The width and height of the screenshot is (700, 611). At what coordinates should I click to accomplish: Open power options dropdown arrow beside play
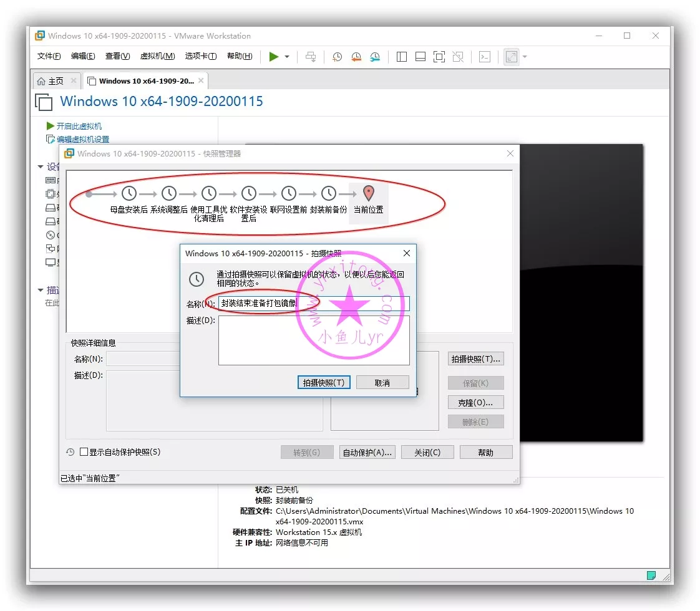pyautogui.click(x=287, y=57)
